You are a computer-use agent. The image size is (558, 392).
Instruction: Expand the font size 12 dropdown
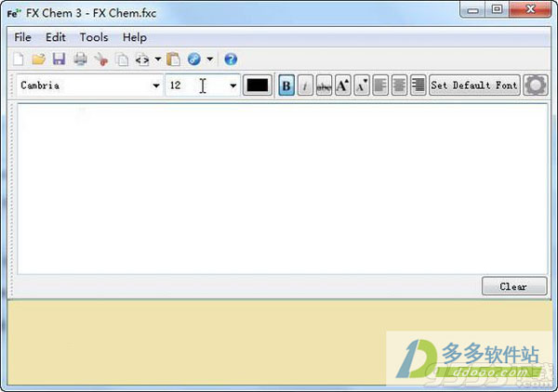[232, 85]
